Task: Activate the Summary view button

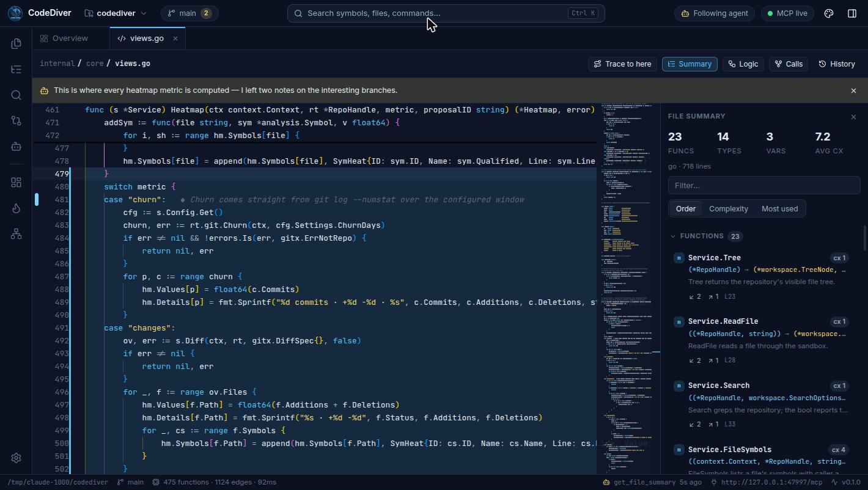Action: click(690, 64)
